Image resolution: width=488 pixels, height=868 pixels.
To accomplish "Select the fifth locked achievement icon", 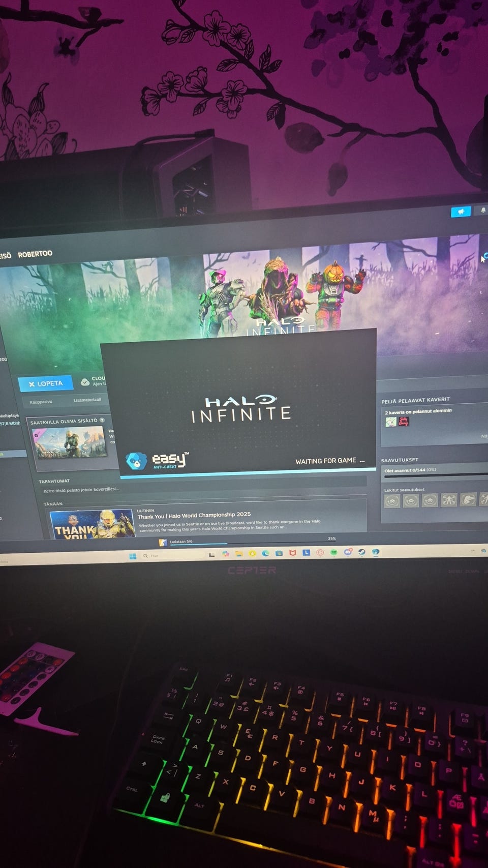I will click(x=468, y=499).
